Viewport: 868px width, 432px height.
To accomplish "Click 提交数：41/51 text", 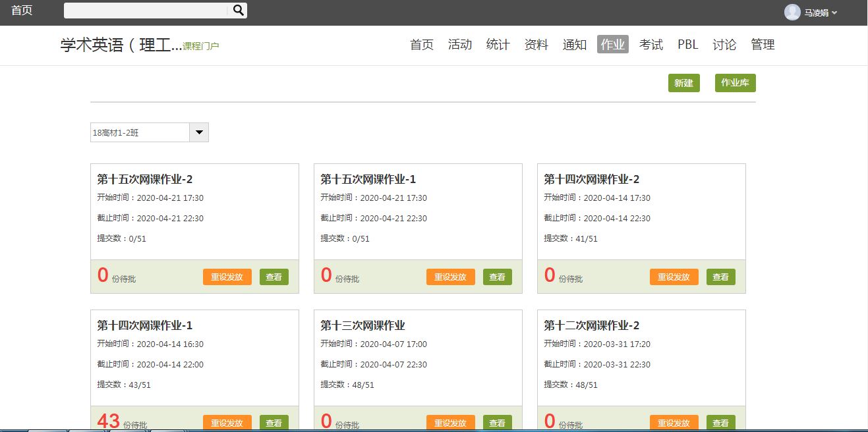I will pos(571,238).
